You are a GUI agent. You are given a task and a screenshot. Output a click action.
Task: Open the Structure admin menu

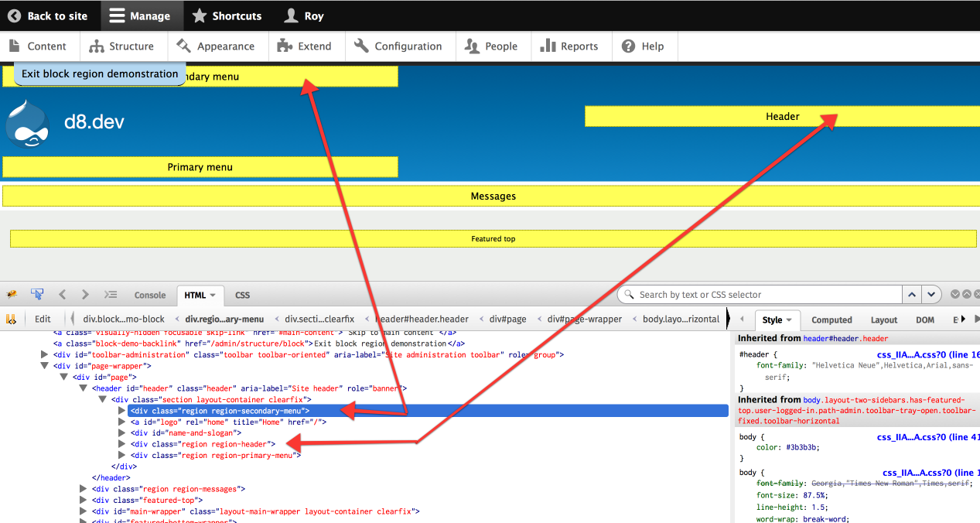coord(121,46)
